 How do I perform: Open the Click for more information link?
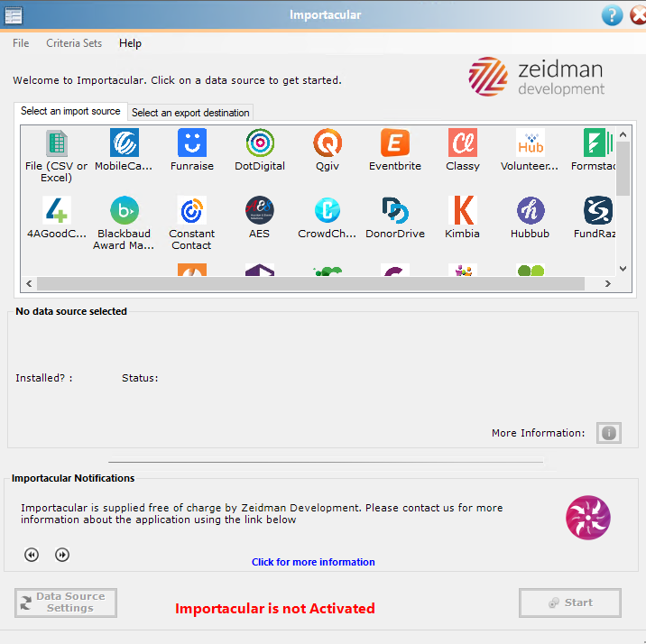click(313, 562)
